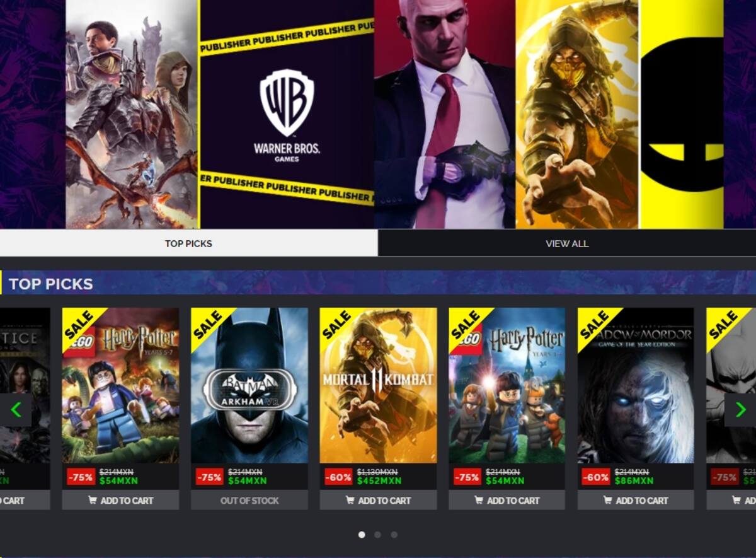Add LEGO Harry Potter Years 1-4 to cart
The height and width of the screenshot is (558, 756).
[507, 500]
